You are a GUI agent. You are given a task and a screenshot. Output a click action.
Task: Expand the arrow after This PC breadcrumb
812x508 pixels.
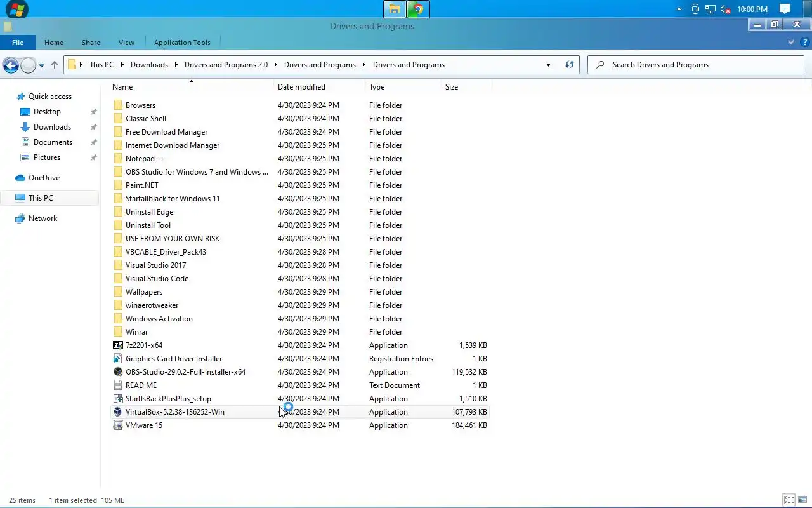122,65
